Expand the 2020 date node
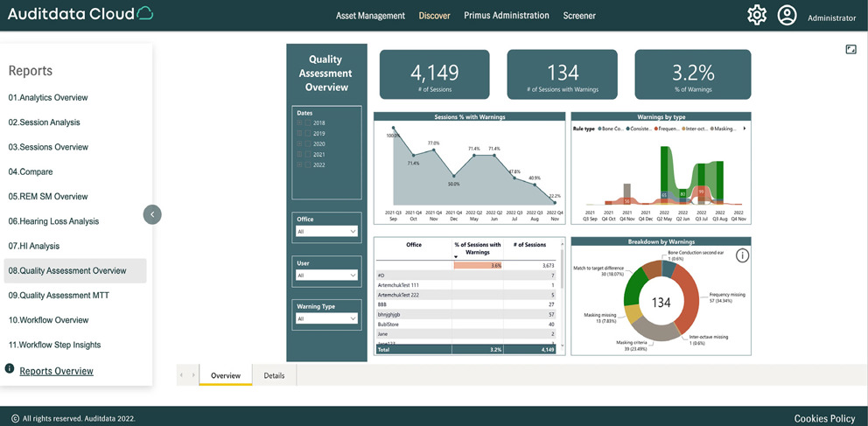868x426 pixels. pos(299,143)
